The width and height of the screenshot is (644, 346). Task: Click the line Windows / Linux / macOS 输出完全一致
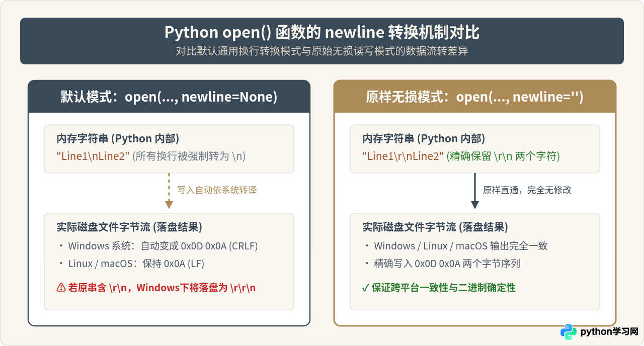tap(461, 246)
